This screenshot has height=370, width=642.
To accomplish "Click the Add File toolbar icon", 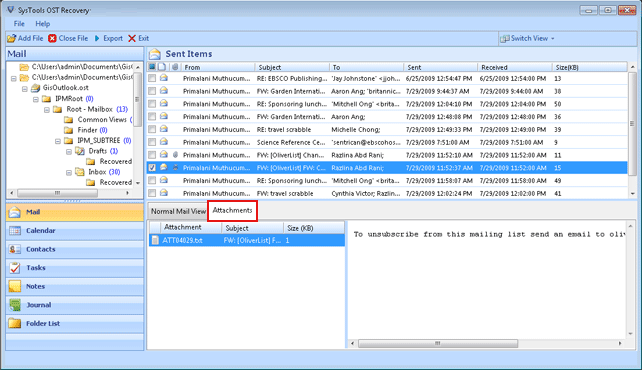I will (11, 38).
